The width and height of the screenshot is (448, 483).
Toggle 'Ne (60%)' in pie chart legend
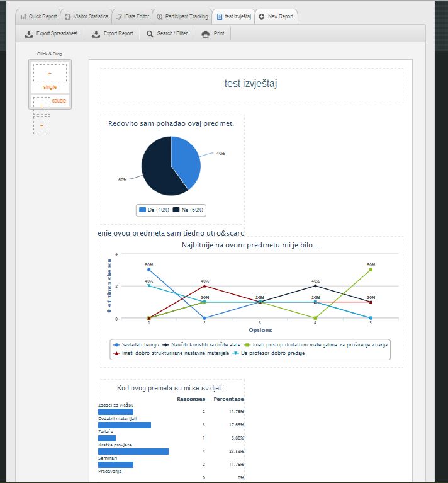(188, 210)
